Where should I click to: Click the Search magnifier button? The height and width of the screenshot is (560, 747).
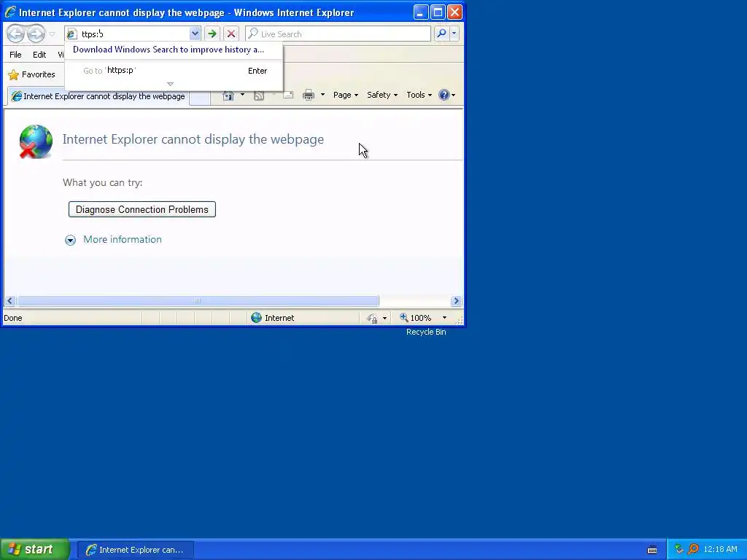(441, 34)
